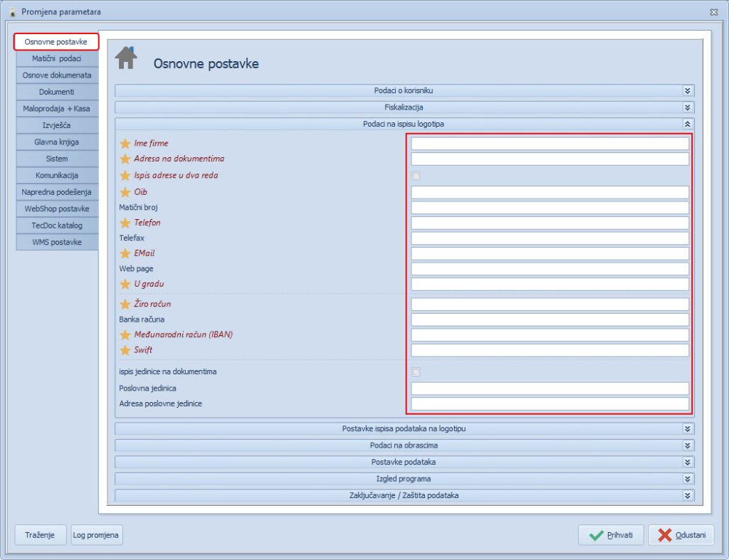Enable the Ispis adrese u dva reda checkbox
This screenshot has width=729, height=560.
click(x=416, y=175)
